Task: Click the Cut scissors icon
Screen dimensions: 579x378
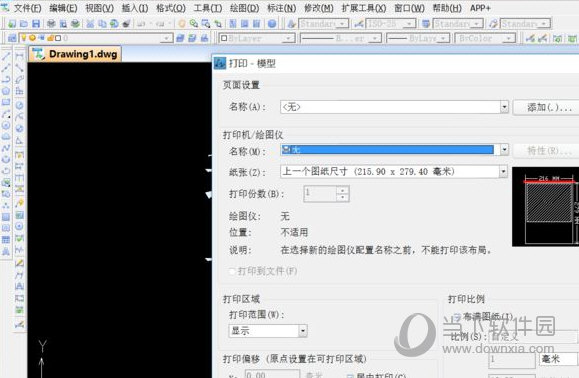Action: pyautogui.click(x=90, y=24)
